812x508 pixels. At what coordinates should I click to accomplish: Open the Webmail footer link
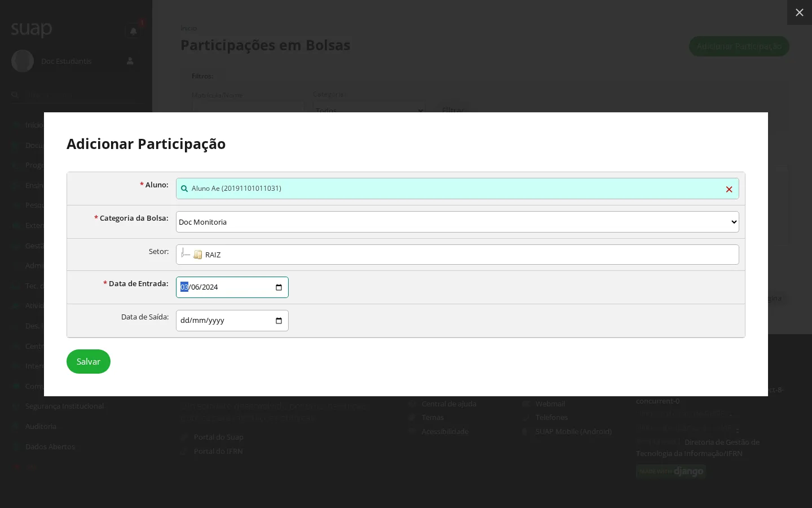click(x=550, y=404)
